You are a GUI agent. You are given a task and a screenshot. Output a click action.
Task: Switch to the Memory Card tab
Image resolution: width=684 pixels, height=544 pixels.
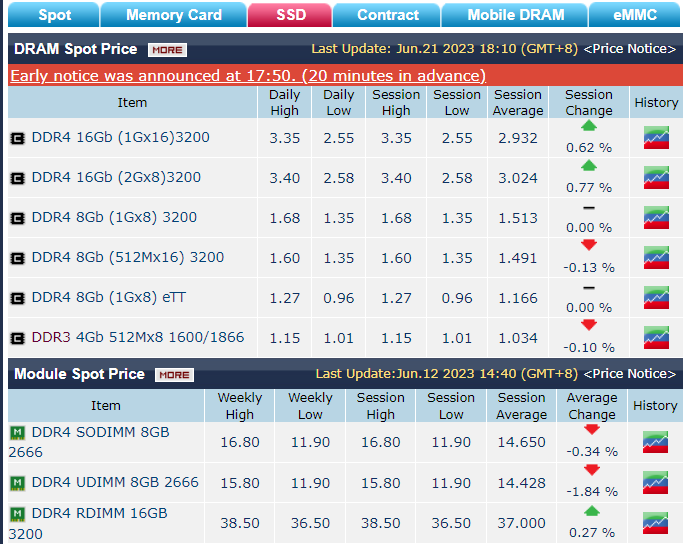tap(174, 15)
